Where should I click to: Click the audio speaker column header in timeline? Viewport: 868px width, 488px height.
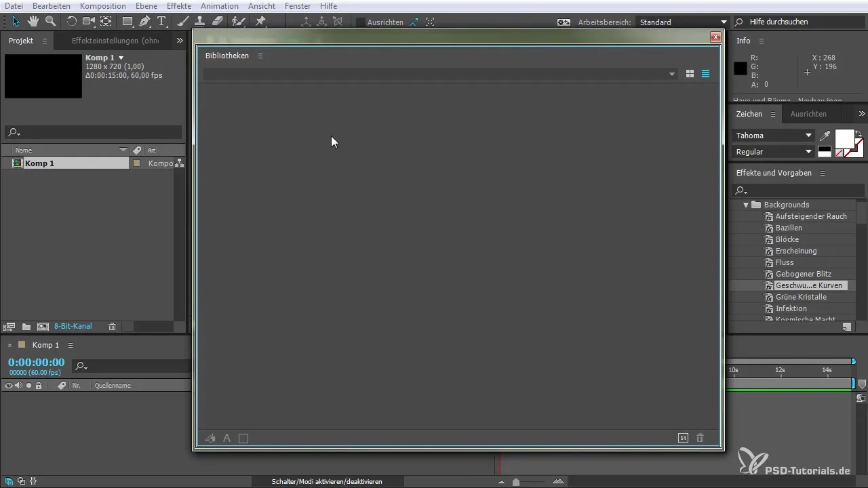[19, 386]
